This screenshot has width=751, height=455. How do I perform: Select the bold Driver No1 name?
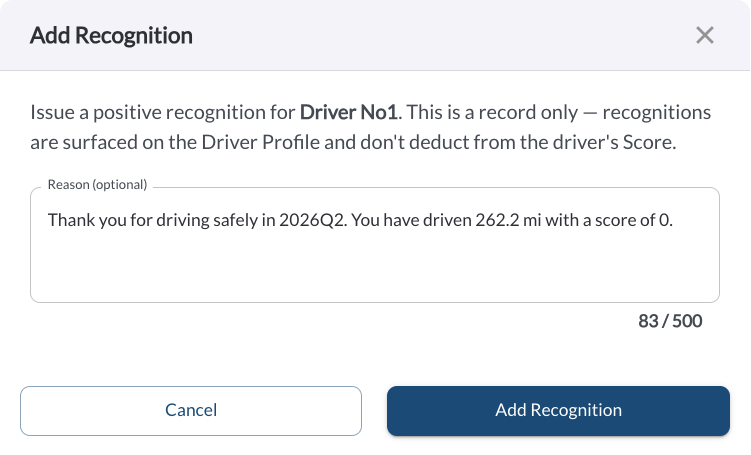coord(349,113)
